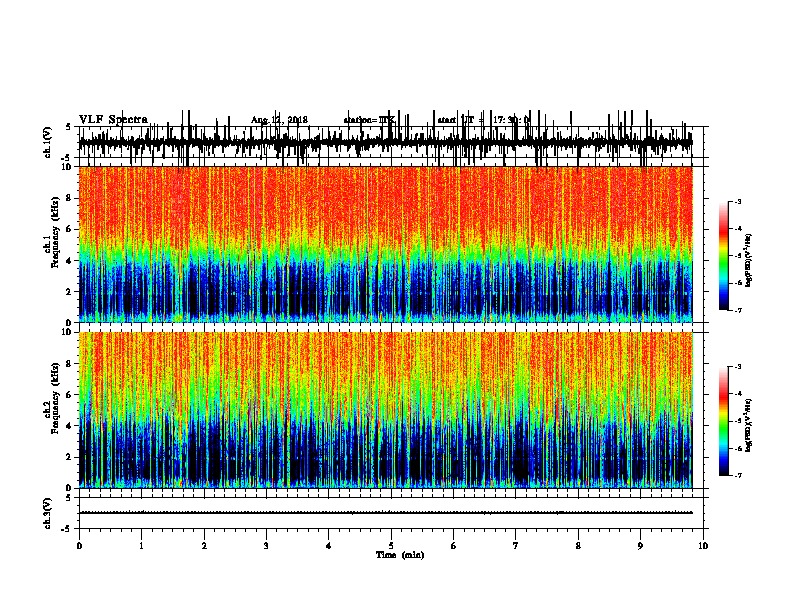Click time axis tick label '3'

pos(266,546)
